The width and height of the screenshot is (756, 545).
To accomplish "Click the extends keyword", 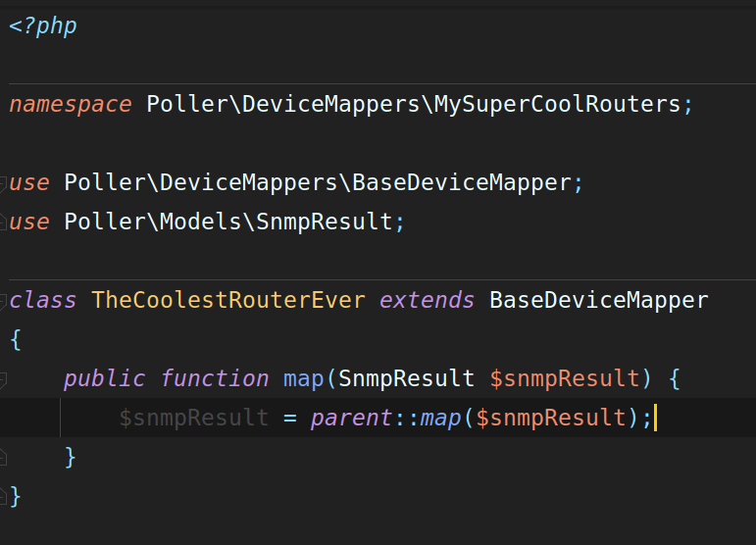I will tap(428, 300).
